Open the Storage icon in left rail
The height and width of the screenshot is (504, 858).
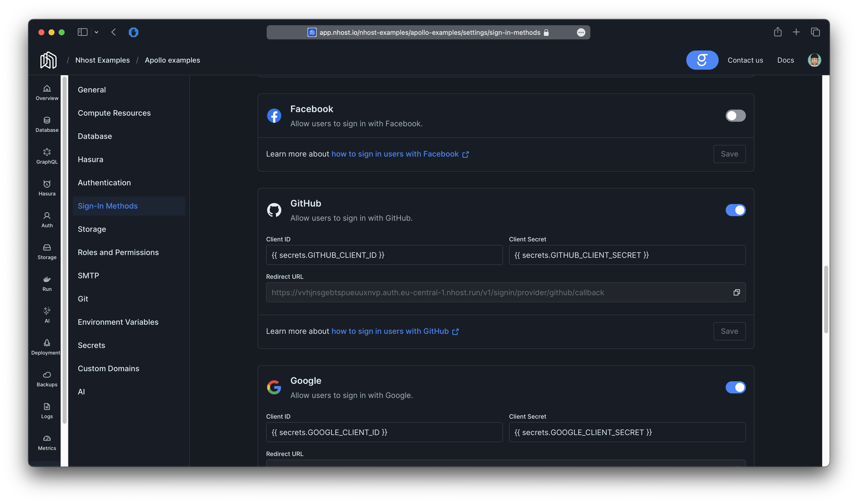coord(47,252)
